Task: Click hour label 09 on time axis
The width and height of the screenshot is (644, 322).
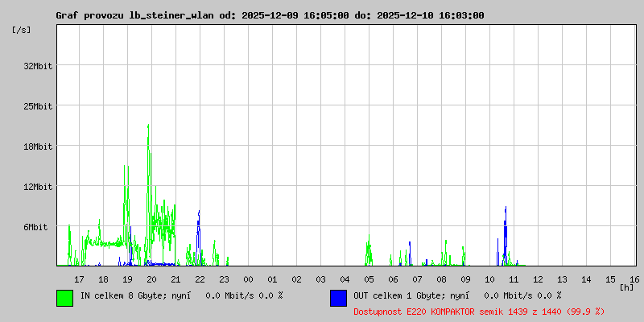Action: pyautogui.click(x=465, y=279)
